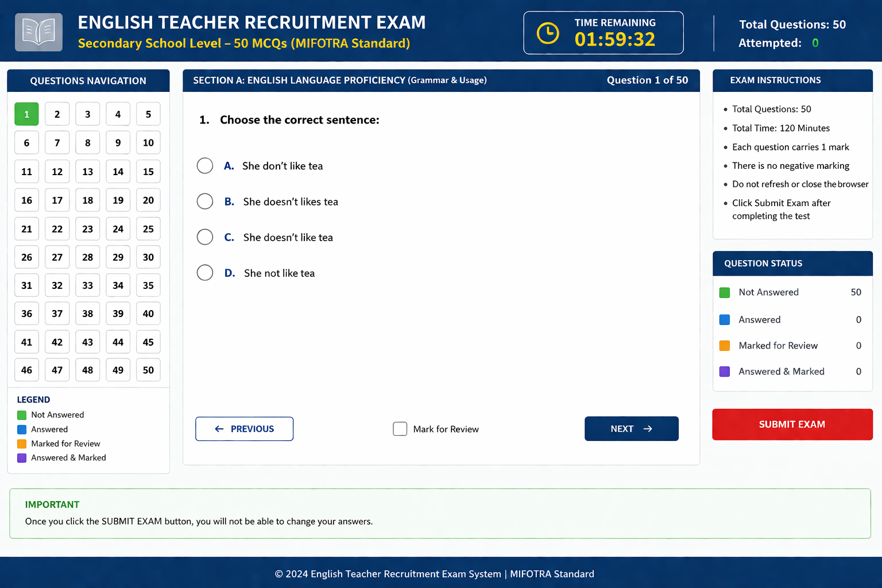Click the blue Answered status square
The width and height of the screenshot is (882, 588).
(x=725, y=320)
